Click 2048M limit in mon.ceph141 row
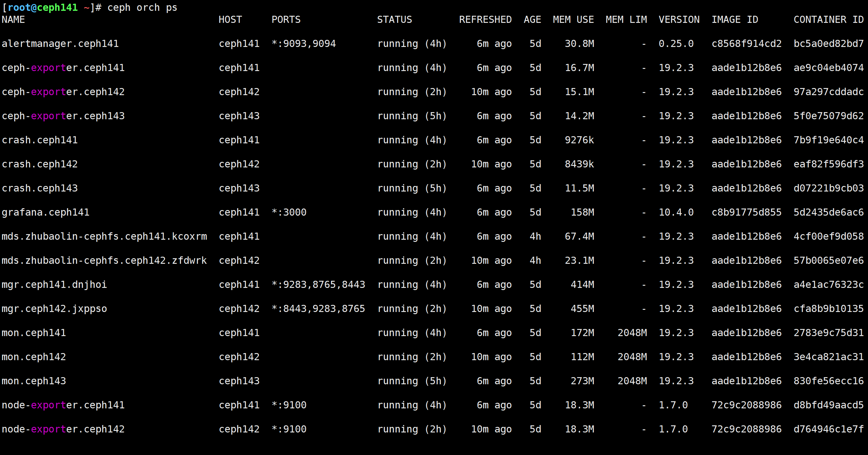868x455 pixels. tap(632, 333)
